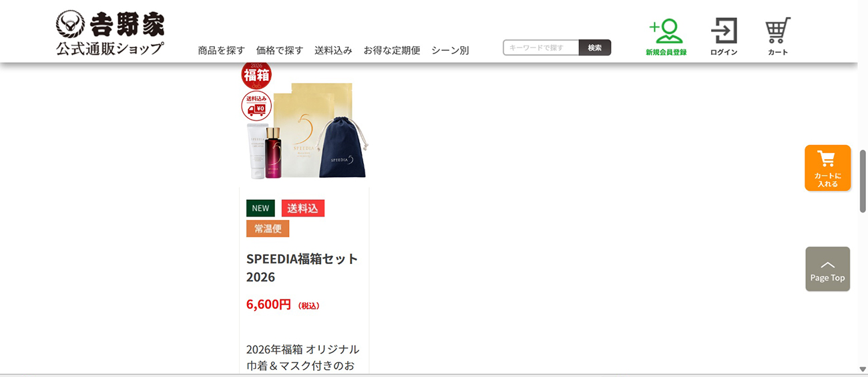Jump back with the Page Top button
Screen dimensions: 868x377
coord(827,269)
